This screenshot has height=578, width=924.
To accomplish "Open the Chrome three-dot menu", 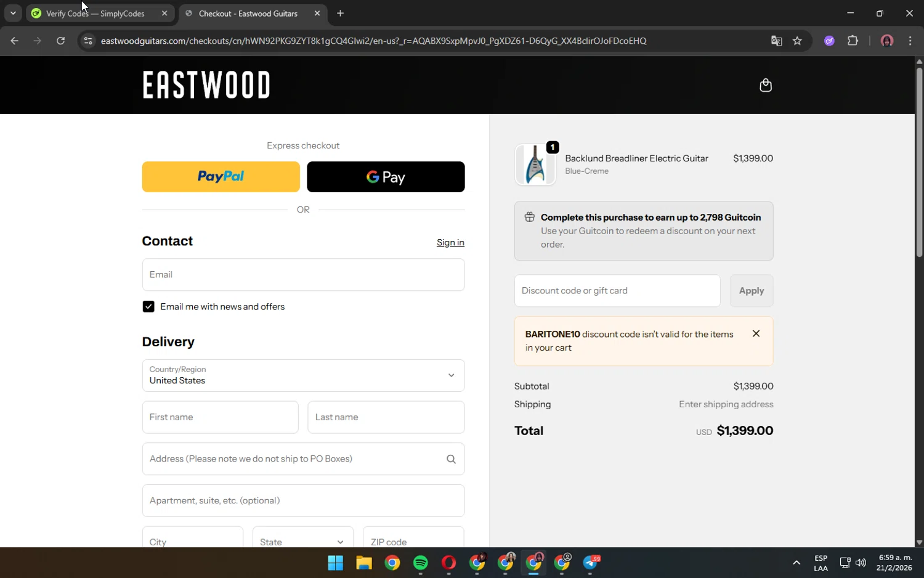I will (910, 41).
